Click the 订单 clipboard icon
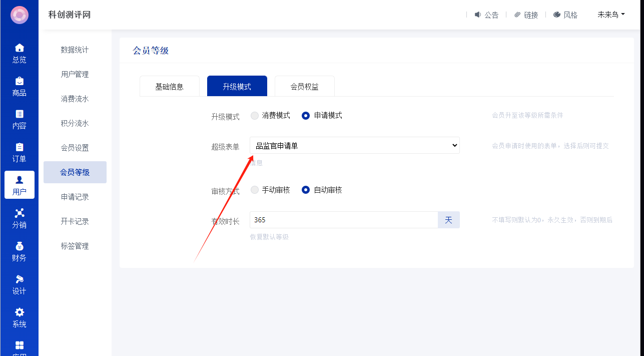 19,147
